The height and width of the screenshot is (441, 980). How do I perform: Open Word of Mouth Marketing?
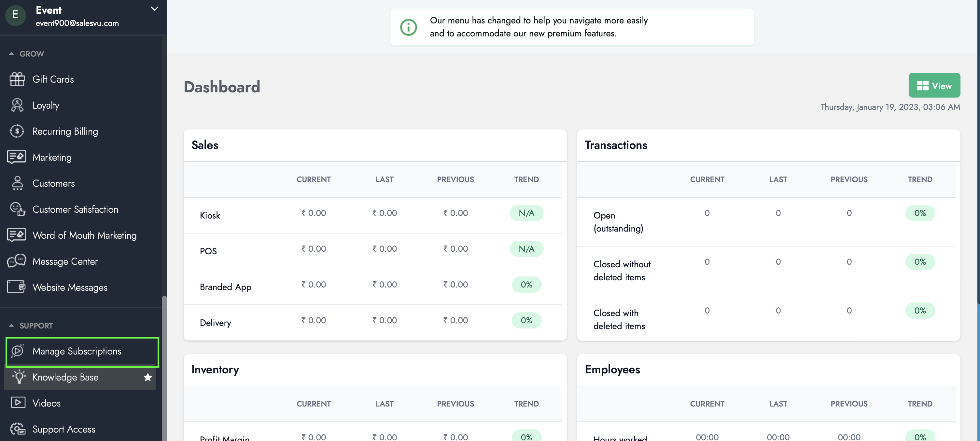tap(84, 235)
